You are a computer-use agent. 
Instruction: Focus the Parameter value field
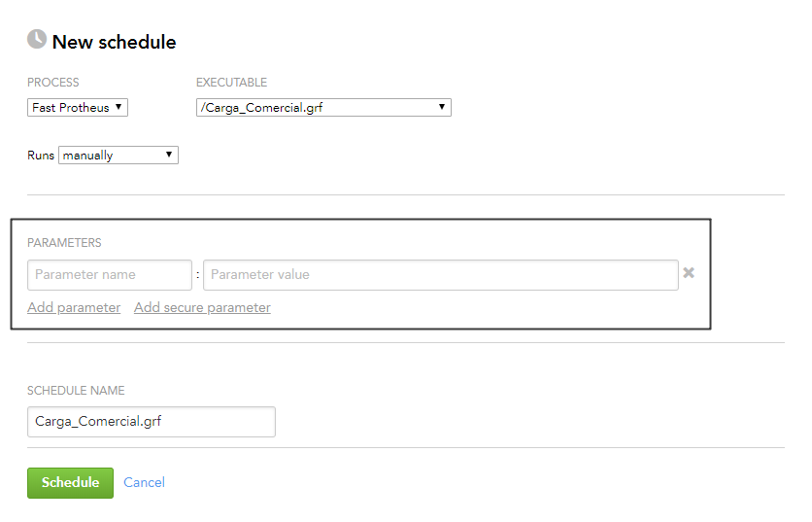click(x=441, y=275)
